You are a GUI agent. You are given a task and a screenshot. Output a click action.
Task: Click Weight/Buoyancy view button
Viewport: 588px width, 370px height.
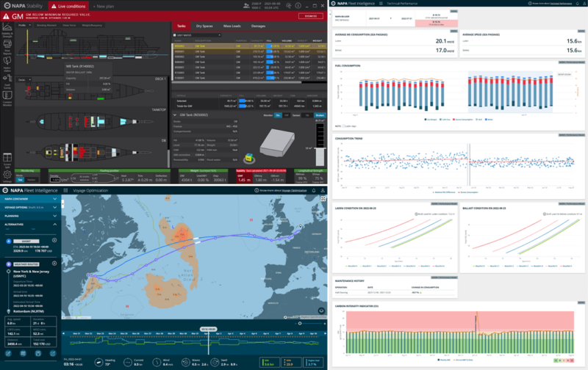tap(92, 26)
